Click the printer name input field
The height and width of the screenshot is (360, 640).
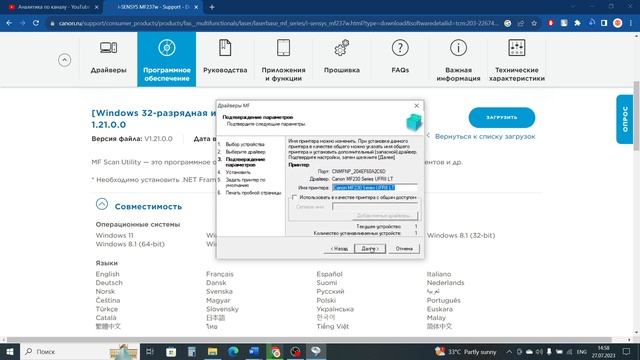coord(375,187)
